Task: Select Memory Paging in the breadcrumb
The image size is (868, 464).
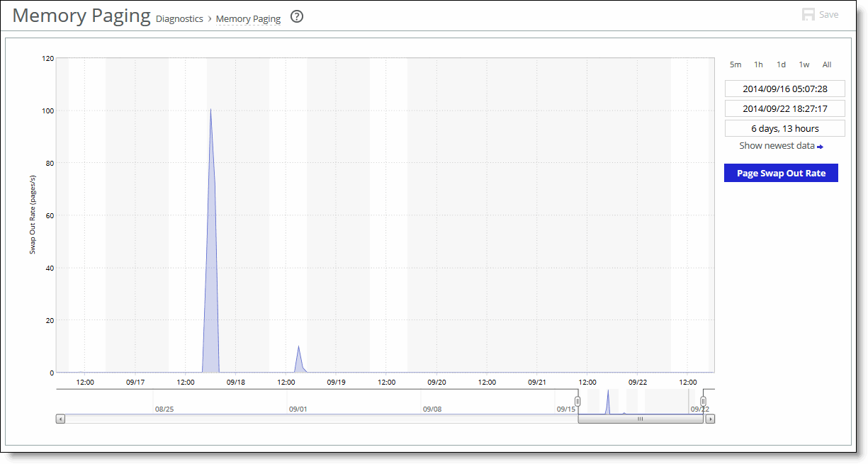Action: coord(248,18)
